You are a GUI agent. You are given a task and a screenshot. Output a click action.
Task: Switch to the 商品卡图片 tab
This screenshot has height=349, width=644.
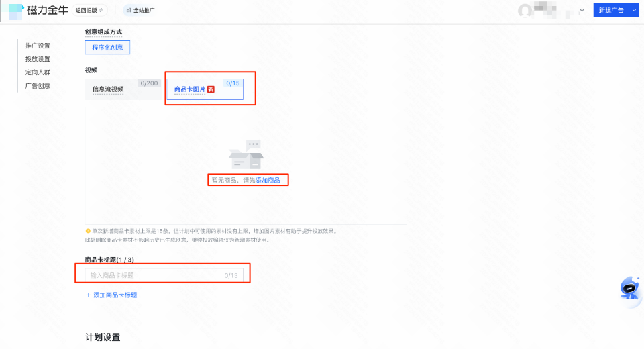click(x=190, y=89)
